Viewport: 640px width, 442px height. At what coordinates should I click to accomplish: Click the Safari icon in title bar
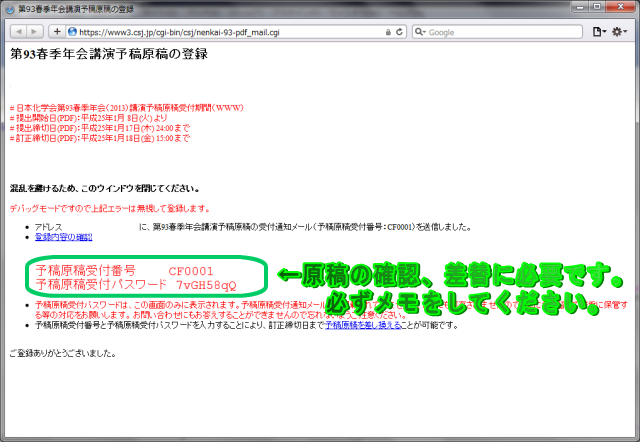coord(10,8)
